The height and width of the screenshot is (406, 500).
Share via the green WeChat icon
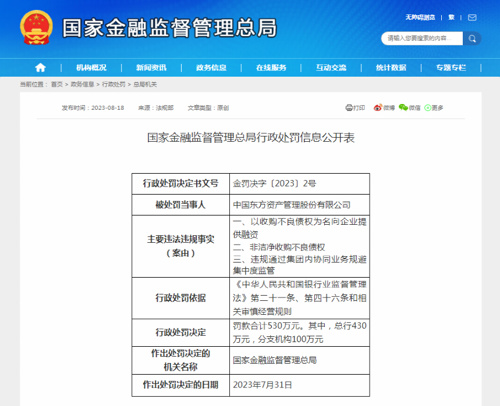pos(403,107)
